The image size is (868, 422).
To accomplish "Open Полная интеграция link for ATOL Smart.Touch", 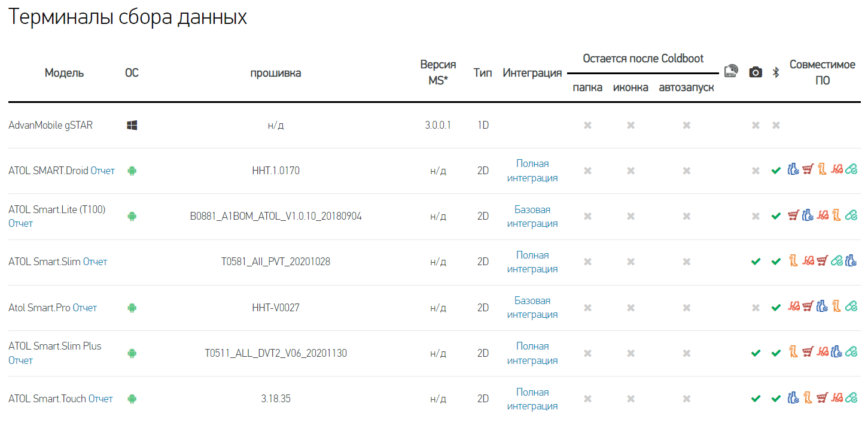I will pyautogui.click(x=532, y=399).
